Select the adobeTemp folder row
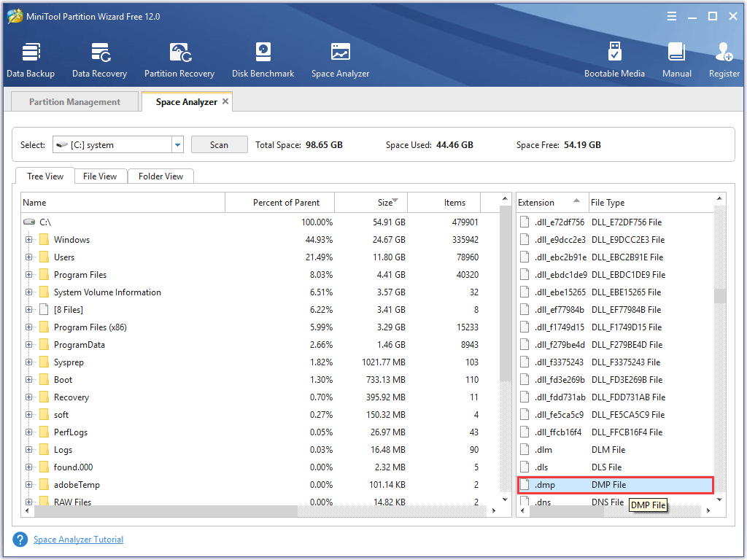 tap(260, 485)
